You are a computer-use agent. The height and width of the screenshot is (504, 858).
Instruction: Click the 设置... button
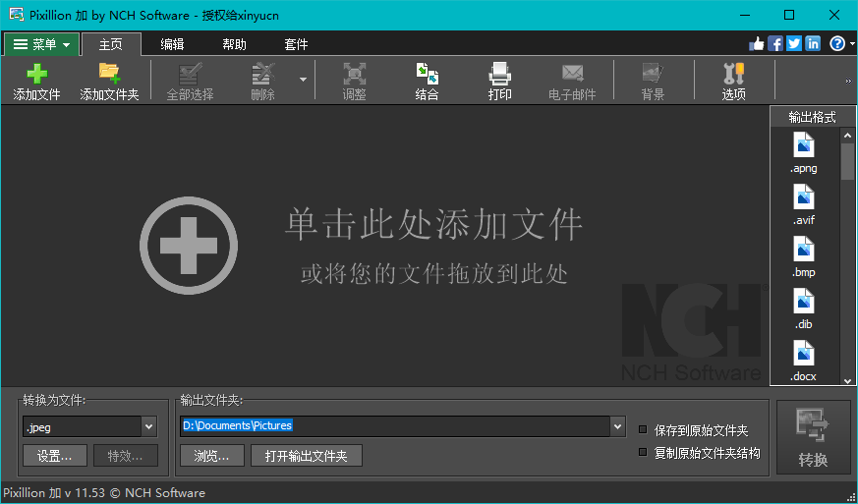coord(55,455)
